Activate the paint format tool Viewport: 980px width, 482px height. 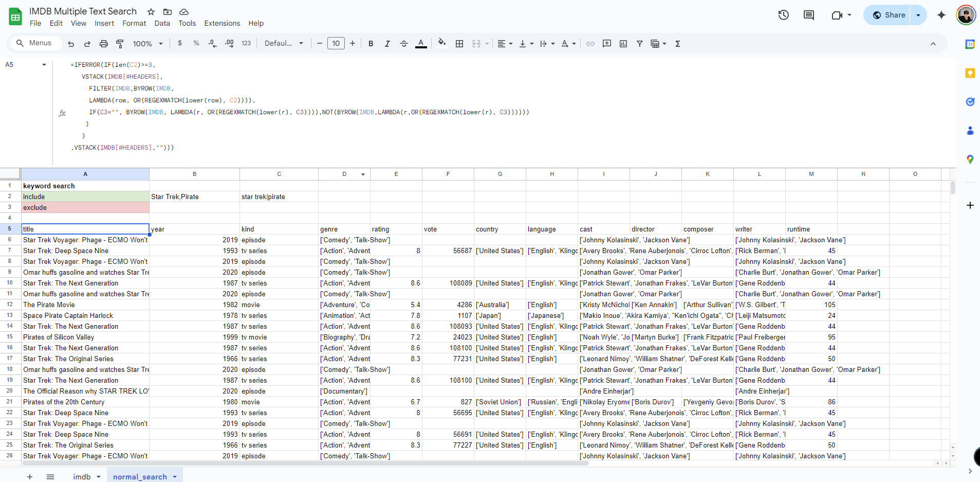coord(120,44)
